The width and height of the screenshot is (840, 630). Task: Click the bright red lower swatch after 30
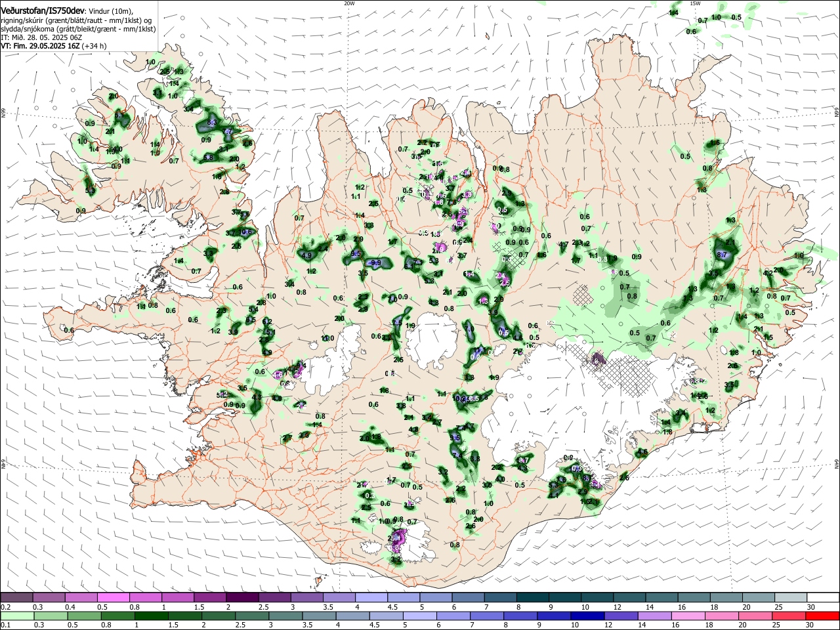point(823,616)
